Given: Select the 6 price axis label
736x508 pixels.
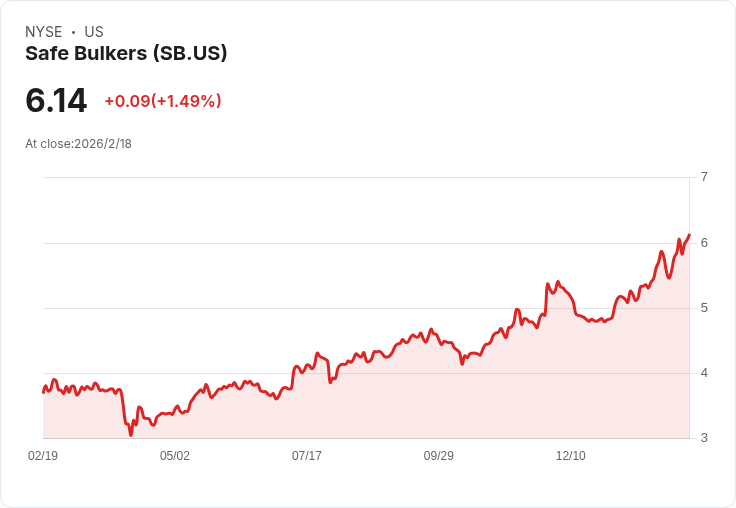Looking at the screenshot, I should click(x=704, y=243).
